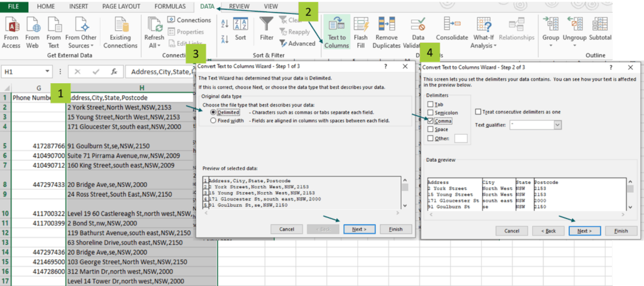Open the Name Box dropdown arrow
The image size is (644, 286).
click(x=48, y=72)
